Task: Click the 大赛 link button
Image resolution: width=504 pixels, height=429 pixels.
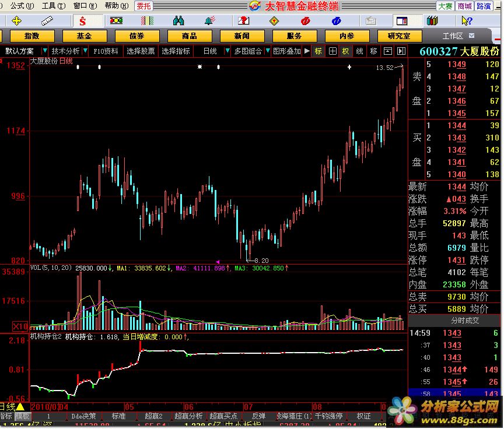Action: point(445,6)
